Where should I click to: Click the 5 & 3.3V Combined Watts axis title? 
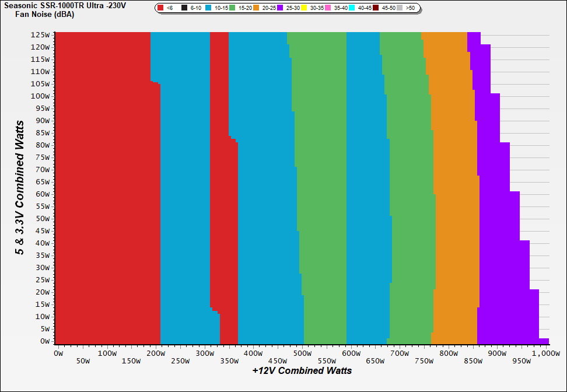[20, 188]
